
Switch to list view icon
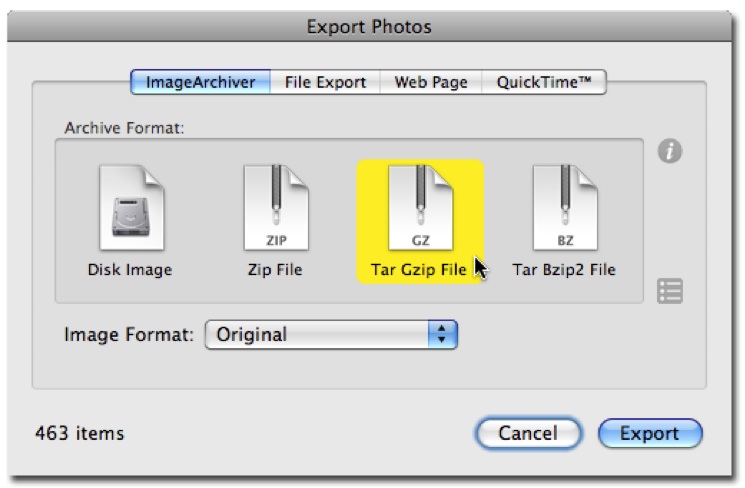pos(670,291)
